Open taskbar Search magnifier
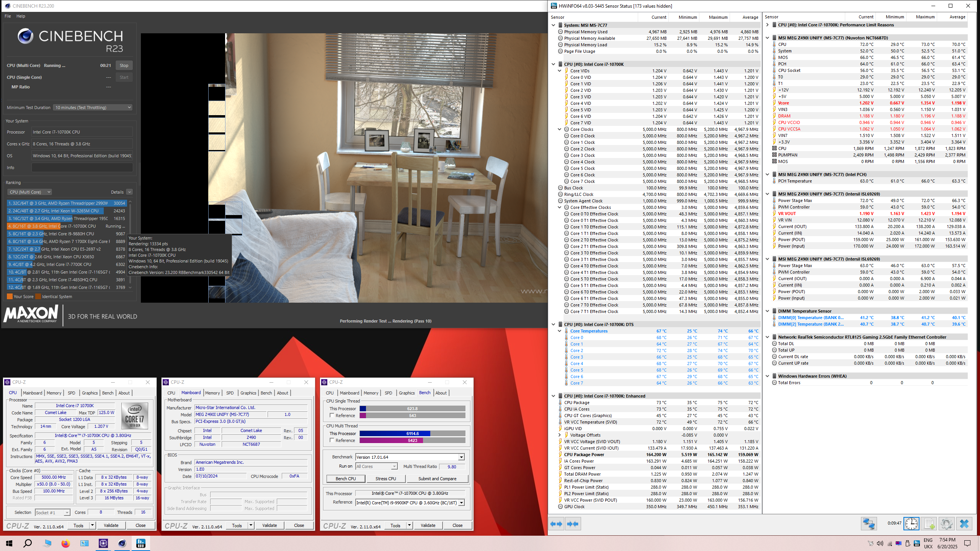This screenshot has height=551, width=980. click(28, 543)
